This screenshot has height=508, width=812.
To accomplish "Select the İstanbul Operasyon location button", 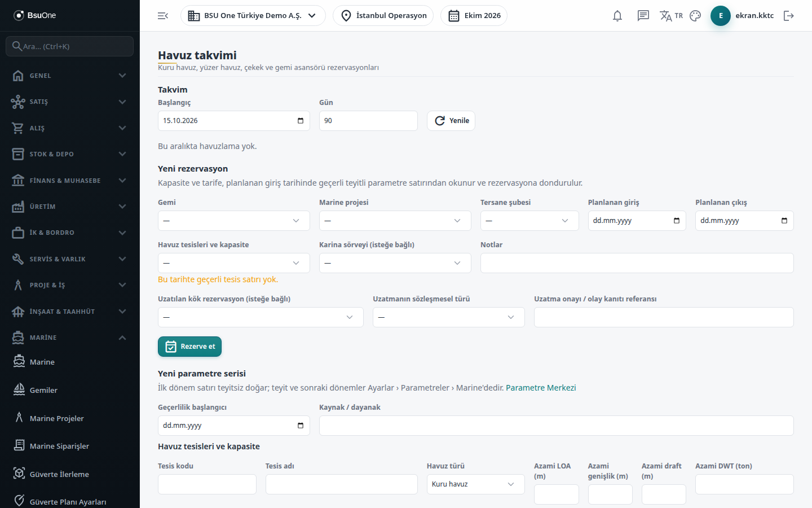I will 383,16.
